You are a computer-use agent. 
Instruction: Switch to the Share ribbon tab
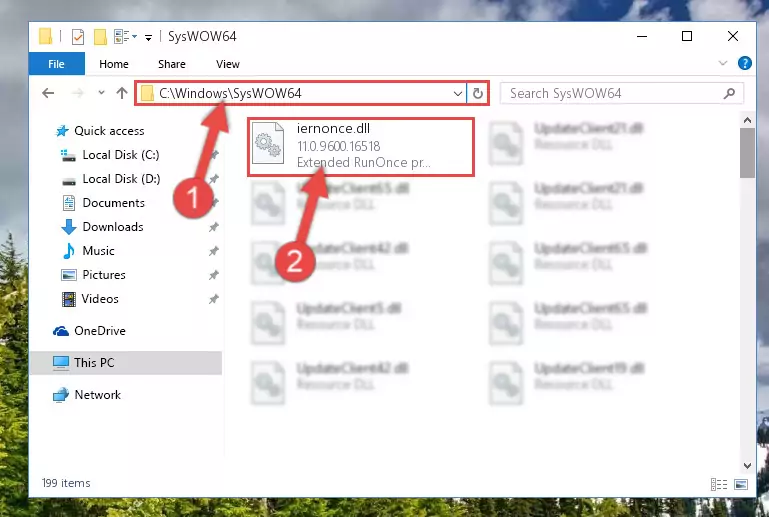tap(172, 64)
